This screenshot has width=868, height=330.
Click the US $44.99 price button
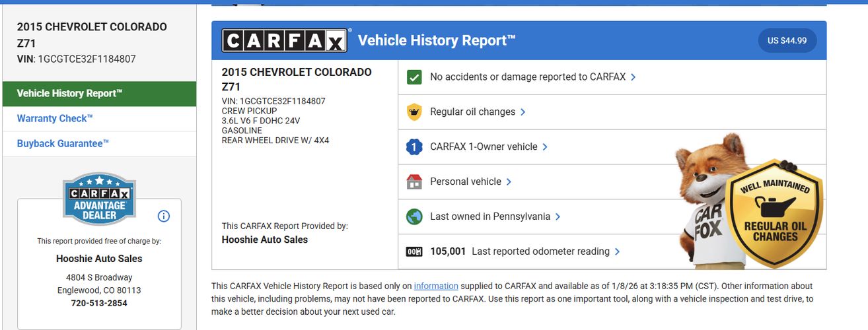coord(787,41)
